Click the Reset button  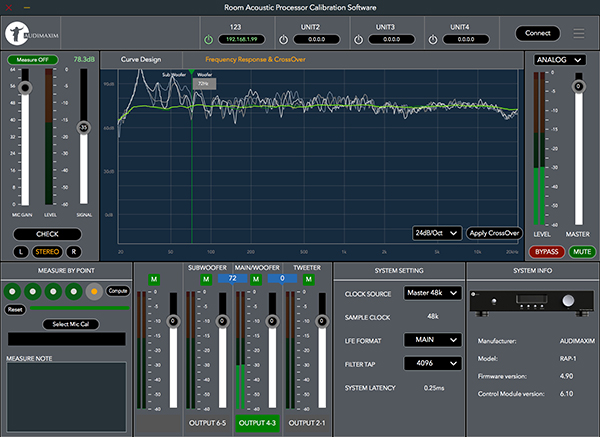15,310
